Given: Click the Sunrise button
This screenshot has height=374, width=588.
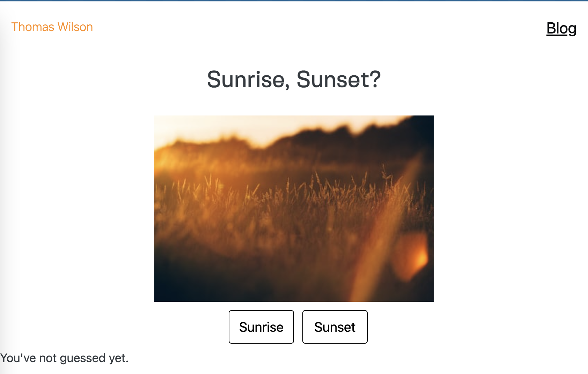Looking at the screenshot, I should point(261,327).
